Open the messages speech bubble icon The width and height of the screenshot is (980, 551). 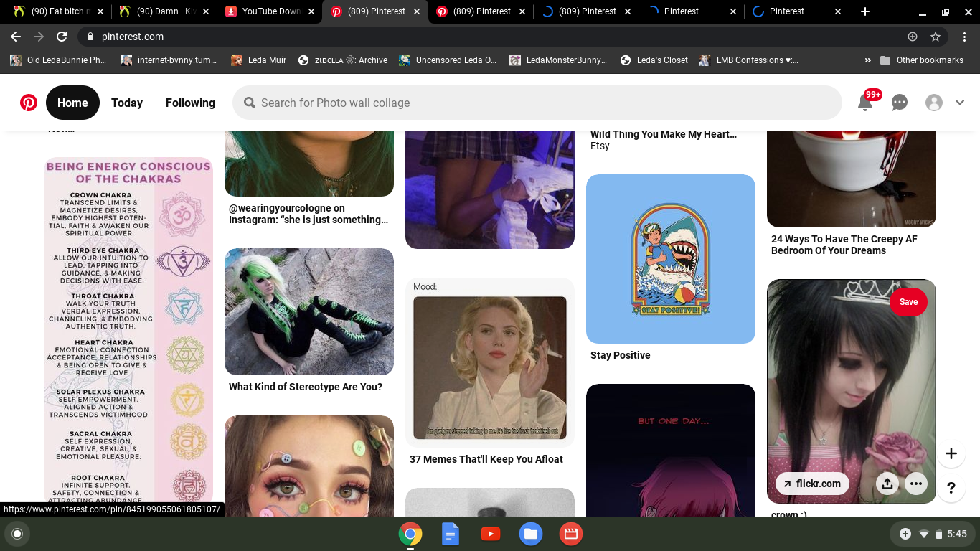900,103
